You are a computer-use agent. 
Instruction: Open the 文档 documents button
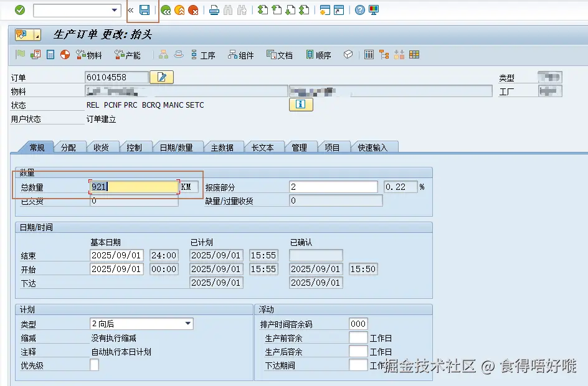pos(280,55)
